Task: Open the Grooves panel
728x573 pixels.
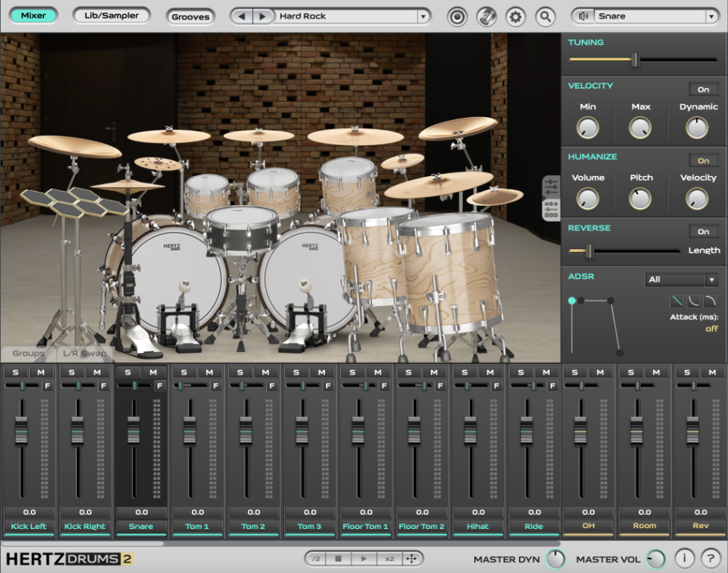Action: pyautogui.click(x=190, y=16)
